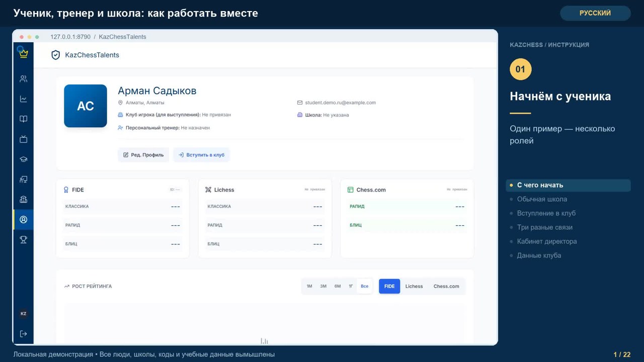Go to the Вступление в клуб chapter

coord(546,213)
